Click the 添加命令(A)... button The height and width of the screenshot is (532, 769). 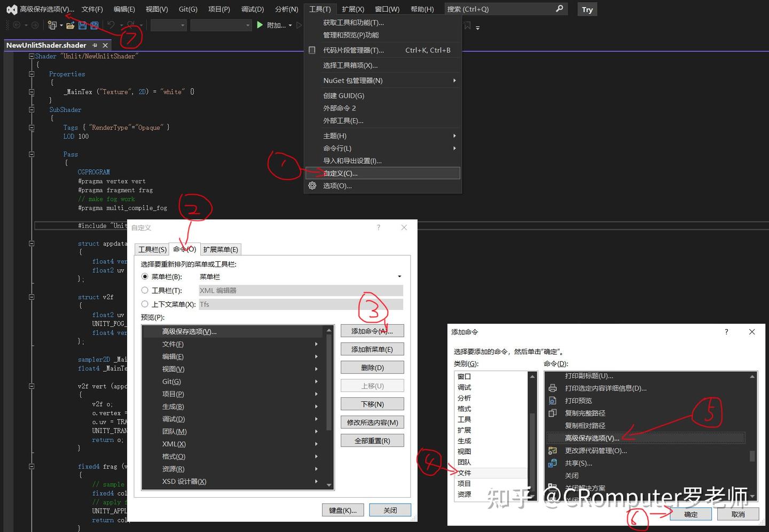[372, 331]
